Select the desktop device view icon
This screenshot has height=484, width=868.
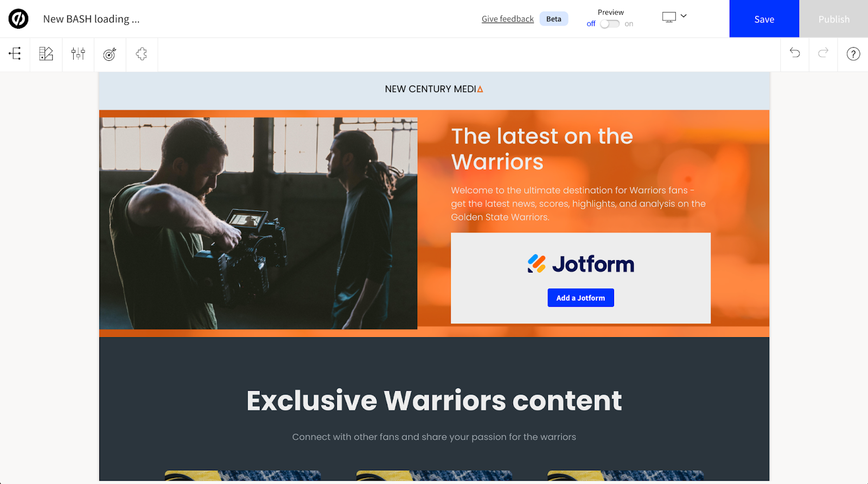tap(669, 17)
